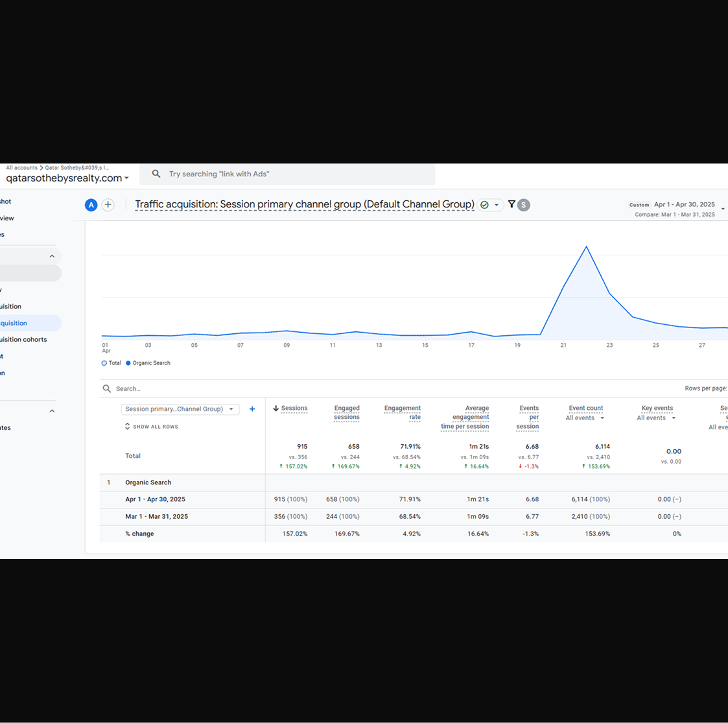The height and width of the screenshot is (723, 728).
Task: Click the green report status checkmark icon
Action: tap(484, 205)
